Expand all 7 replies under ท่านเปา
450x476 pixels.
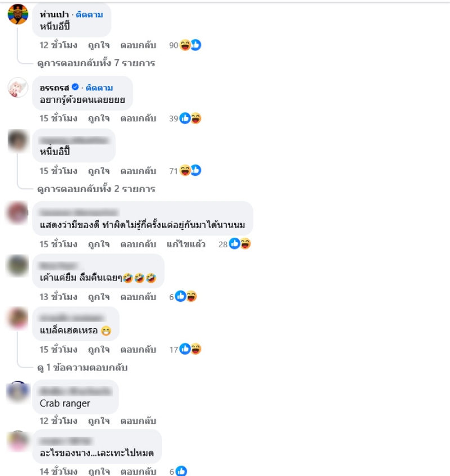click(x=96, y=63)
